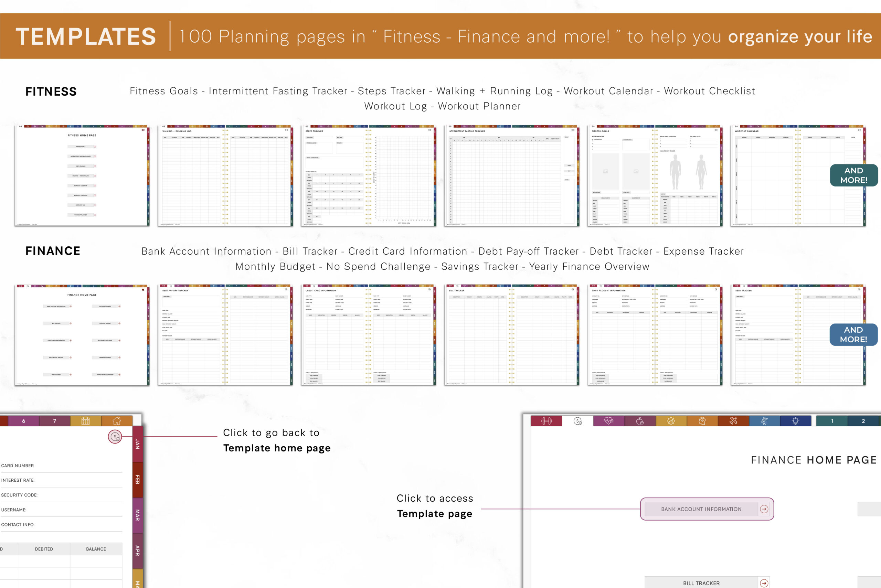Open the calendar icon tab
The width and height of the screenshot is (881, 588).
point(85,421)
